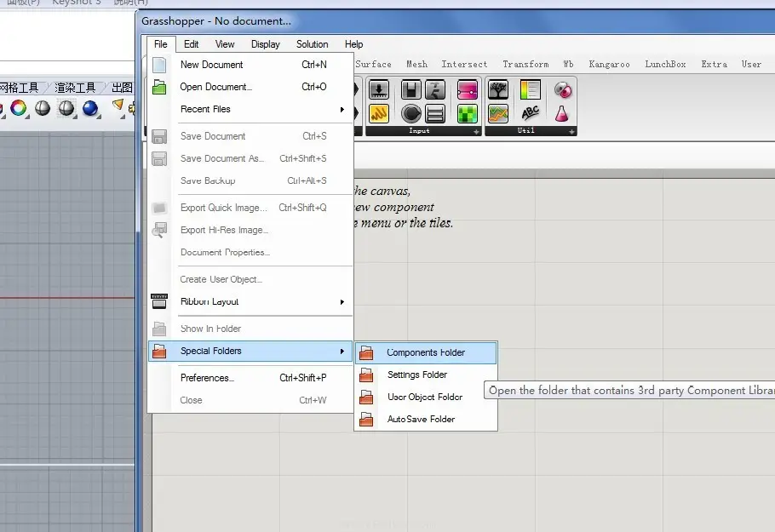This screenshot has width=775, height=532.
Task: Click the floppy disk icon in Input panel
Action: tap(410, 90)
